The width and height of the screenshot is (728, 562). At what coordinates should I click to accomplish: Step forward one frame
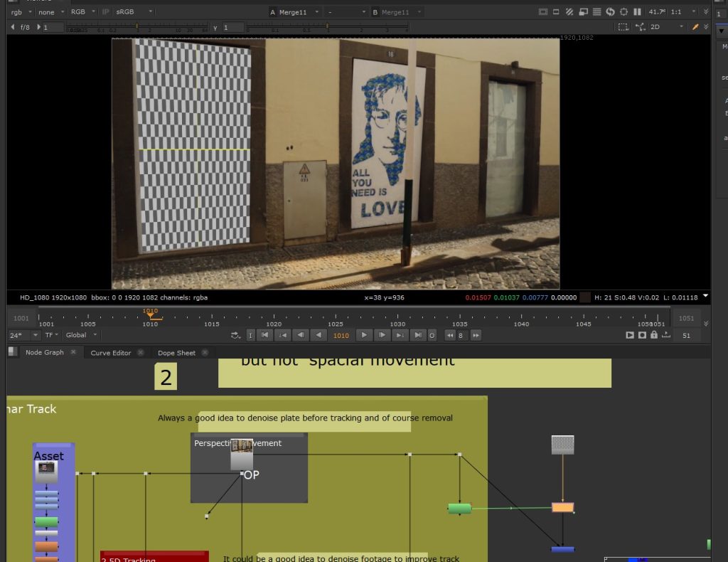click(x=382, y=335)
